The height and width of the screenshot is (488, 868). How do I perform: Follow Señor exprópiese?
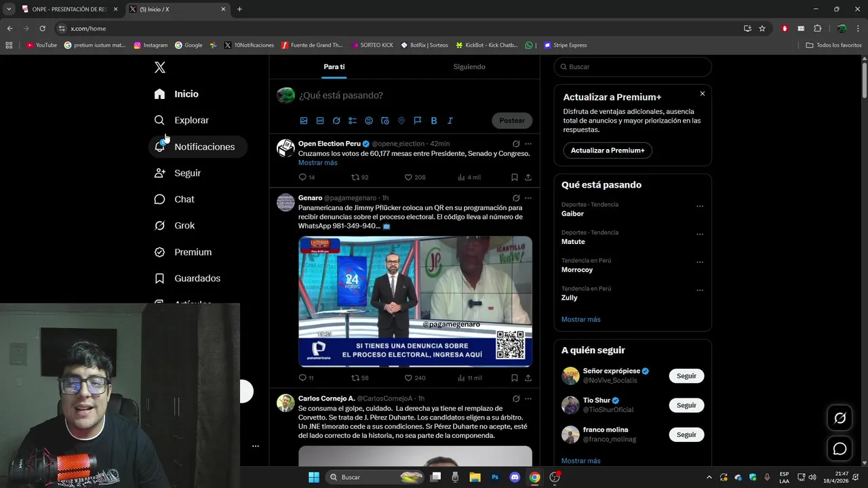pyautogui.click(x=686, y=376)
